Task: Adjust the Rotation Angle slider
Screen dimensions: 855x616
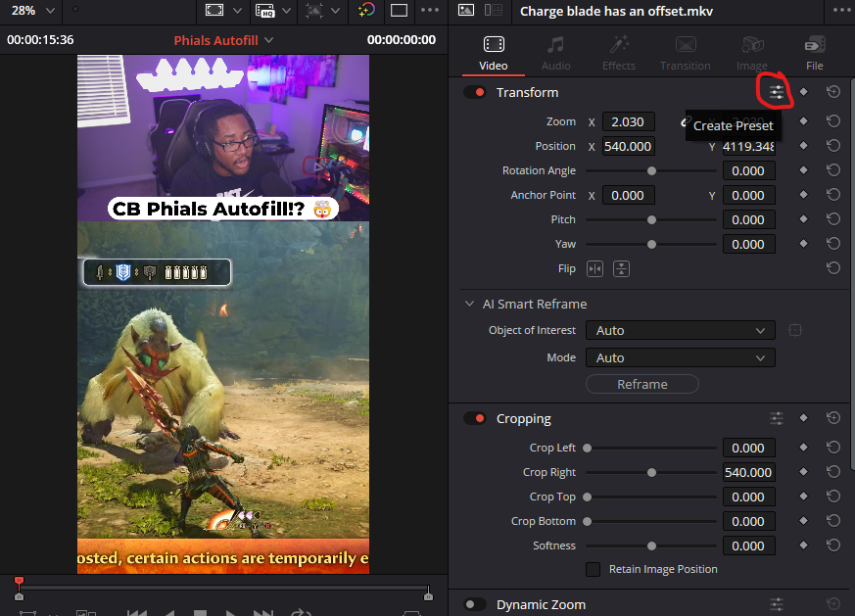Action: point(651,170)
